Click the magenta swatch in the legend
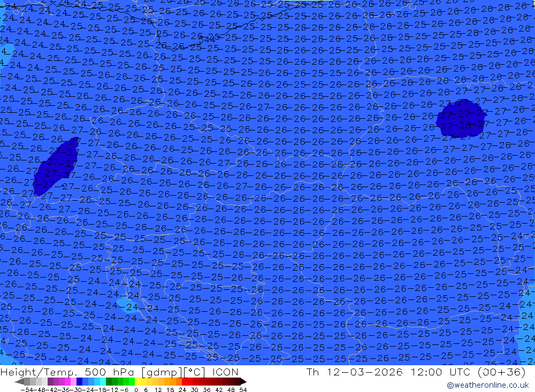This screenshot has width=535, height=392. point(67,382)
